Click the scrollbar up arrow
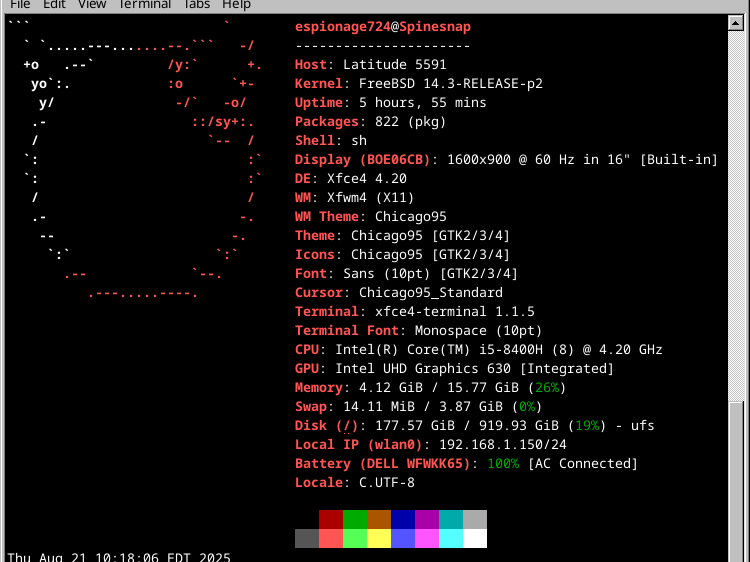This screenshot has height=562, width=750. pyautogui.click(x=735, y=23)
